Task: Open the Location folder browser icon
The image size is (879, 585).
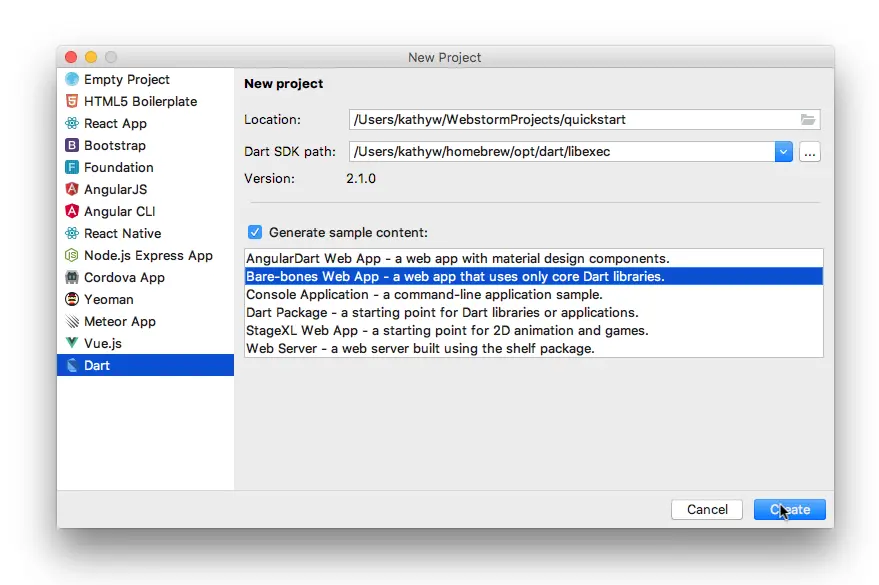Action: pos(808,119)
